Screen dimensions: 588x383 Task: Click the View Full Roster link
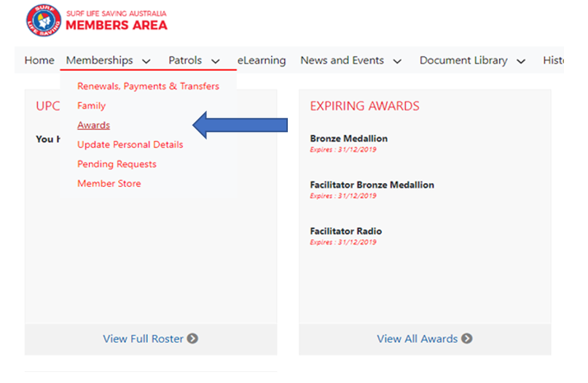click(144, 338)
